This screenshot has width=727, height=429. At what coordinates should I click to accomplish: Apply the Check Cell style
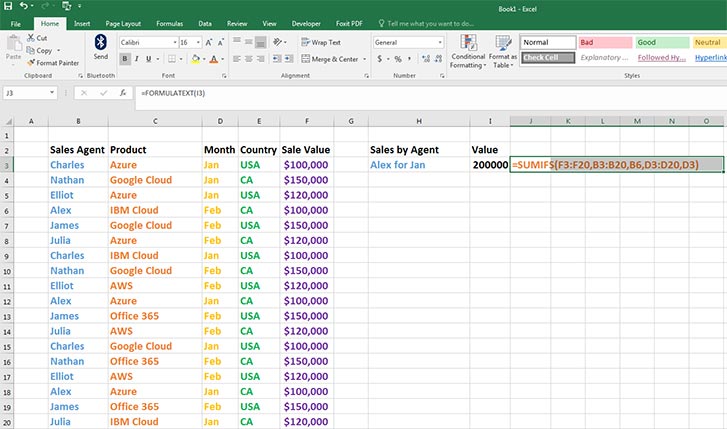[x=548, y=58]
